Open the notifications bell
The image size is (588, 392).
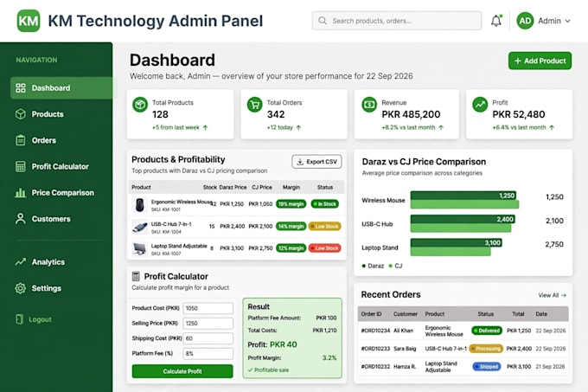pyautogui.click(x=496, y=21)
